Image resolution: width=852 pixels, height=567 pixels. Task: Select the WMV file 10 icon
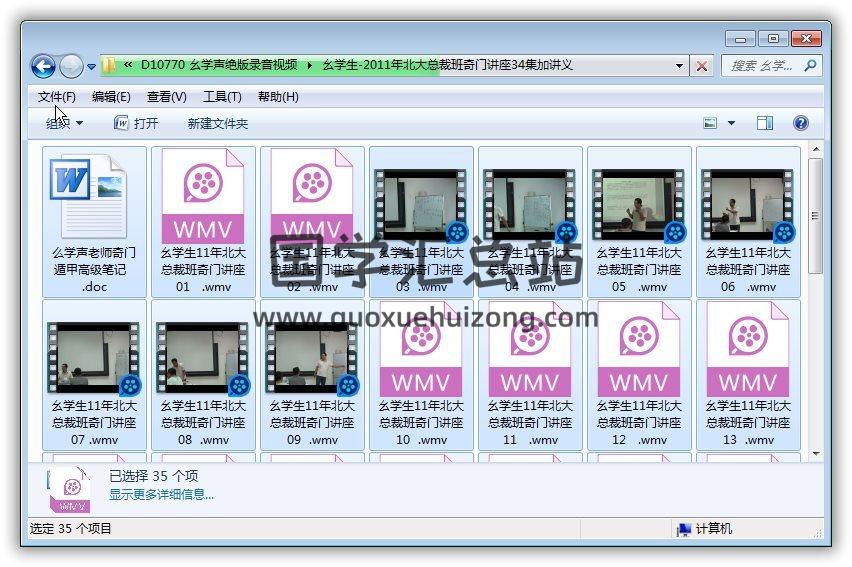point(421,350)
